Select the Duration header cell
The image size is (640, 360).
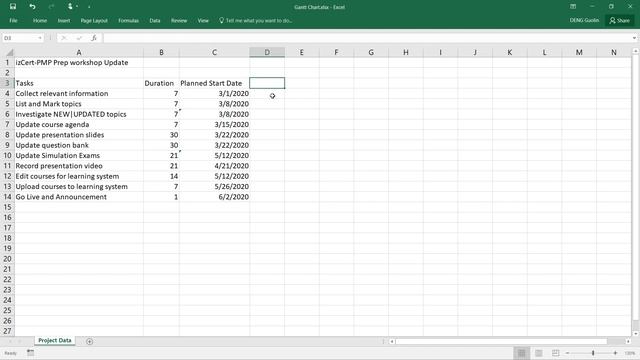coord(161,83)
